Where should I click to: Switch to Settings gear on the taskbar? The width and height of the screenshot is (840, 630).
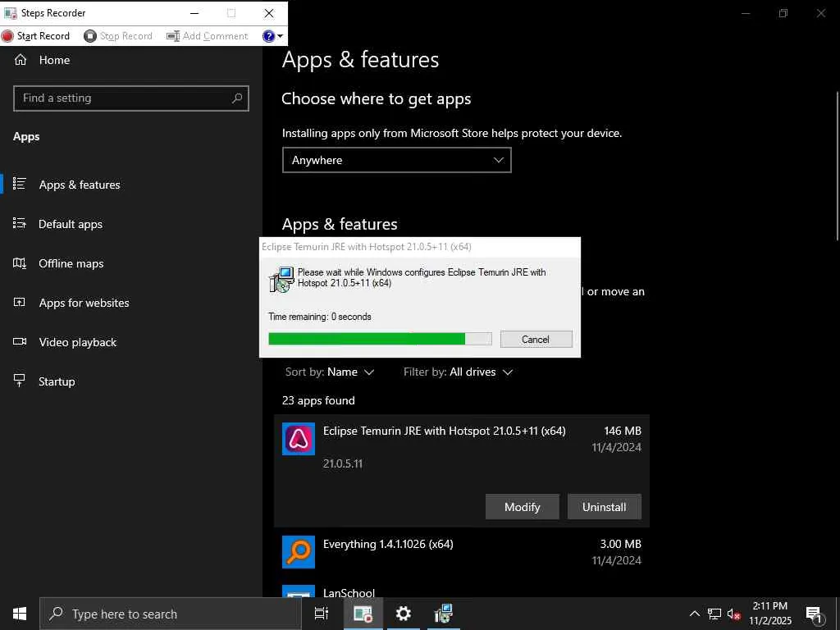tap(403, 614)
